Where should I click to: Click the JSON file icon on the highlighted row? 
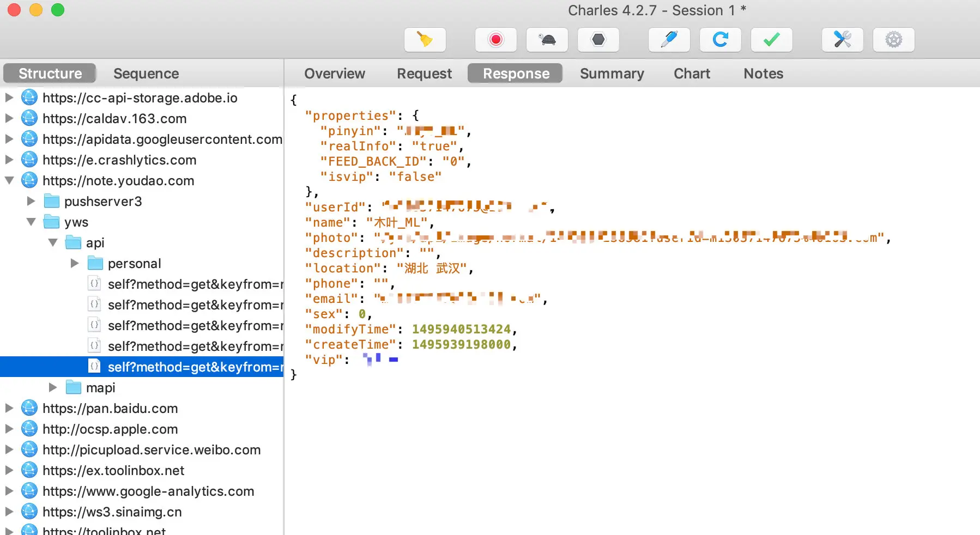[95, 367]
